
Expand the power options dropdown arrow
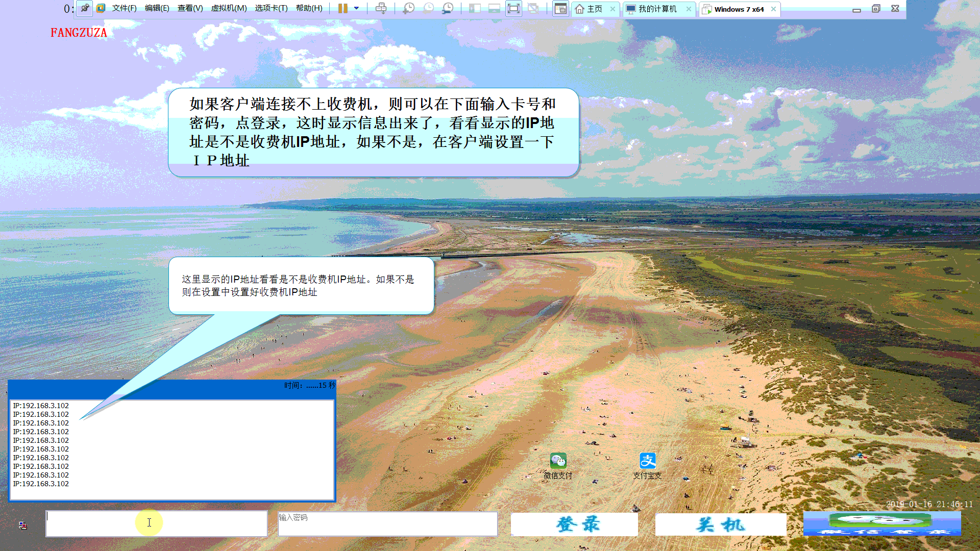point(356,8)
